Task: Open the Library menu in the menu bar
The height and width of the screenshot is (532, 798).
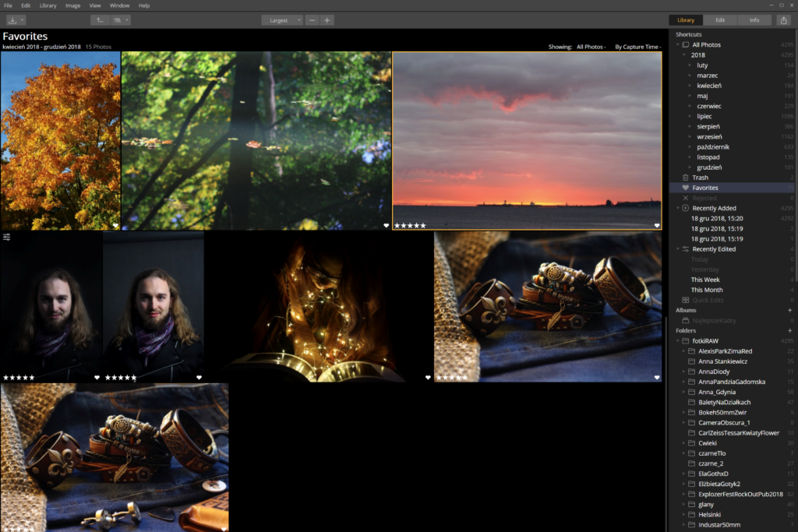Action: coord(48,5)
